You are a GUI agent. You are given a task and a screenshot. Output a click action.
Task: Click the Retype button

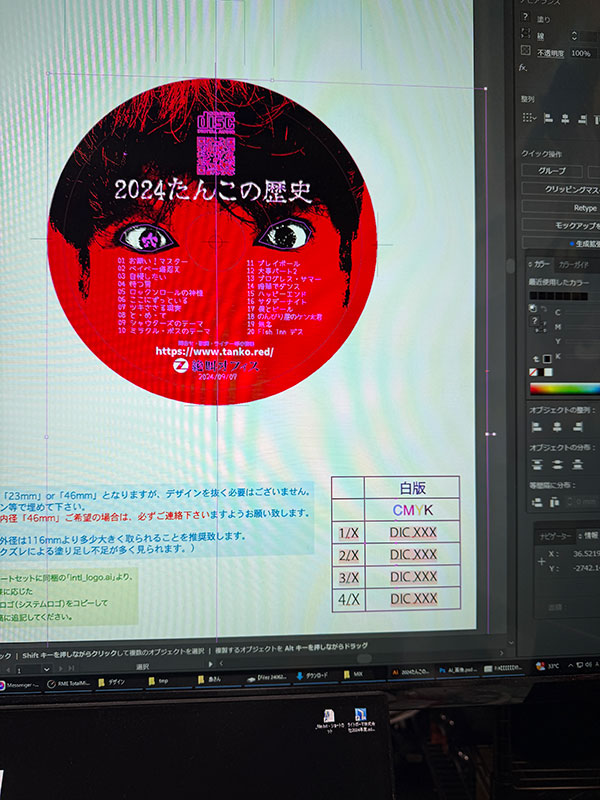pos(561,208)
